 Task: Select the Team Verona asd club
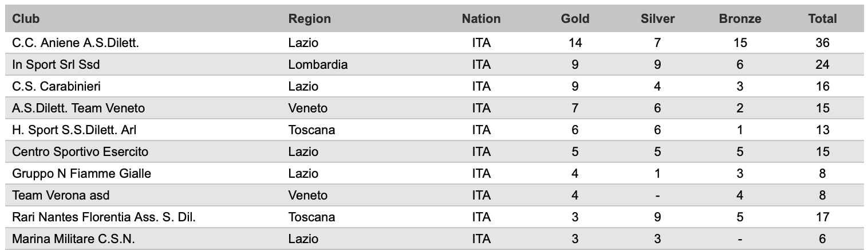[61, 196]
